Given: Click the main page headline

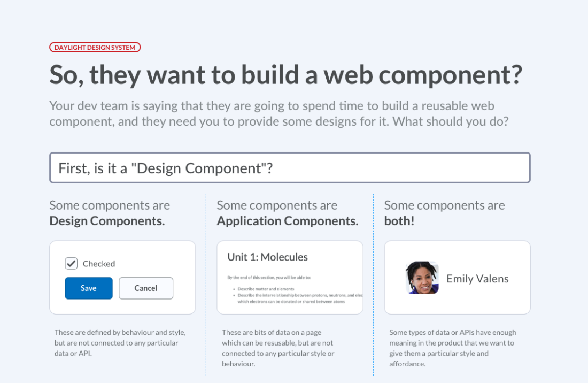Looking at the screenshot, I should 286,75.
